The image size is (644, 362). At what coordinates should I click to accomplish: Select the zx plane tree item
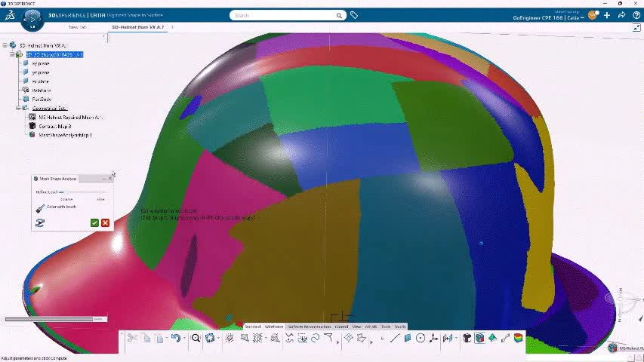point(41,81)
